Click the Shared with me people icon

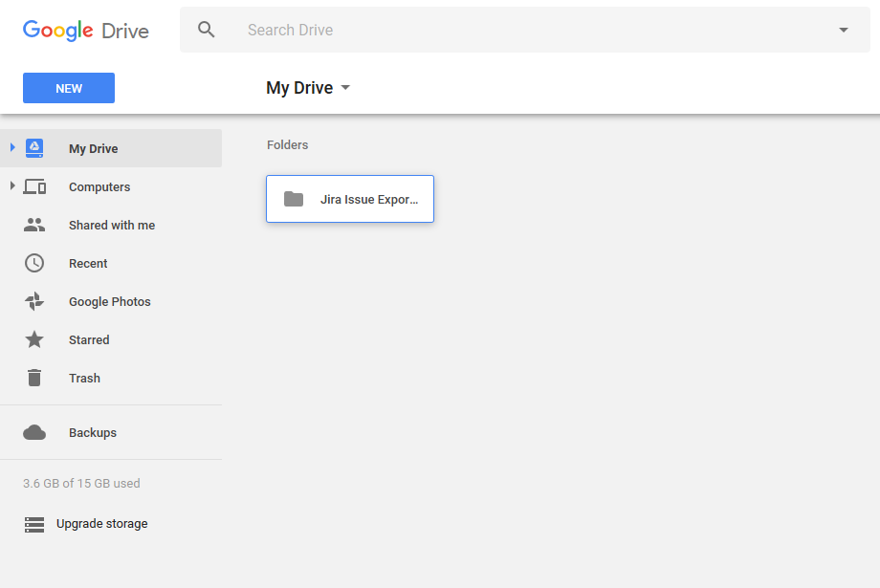pos(34,225)
